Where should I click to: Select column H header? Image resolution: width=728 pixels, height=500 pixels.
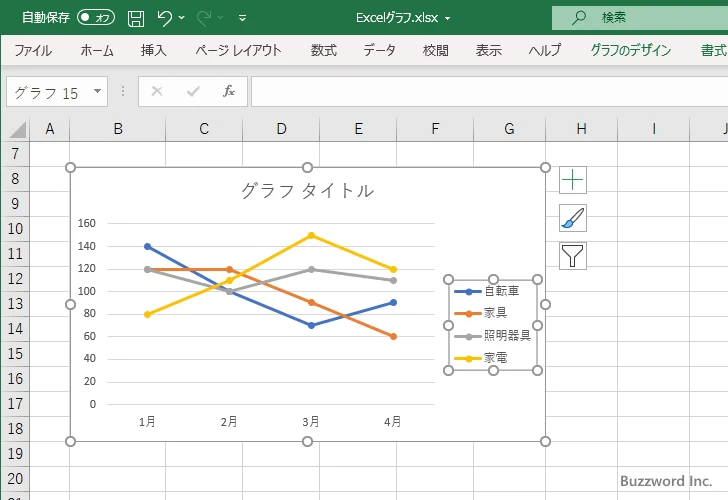point(581,129)
